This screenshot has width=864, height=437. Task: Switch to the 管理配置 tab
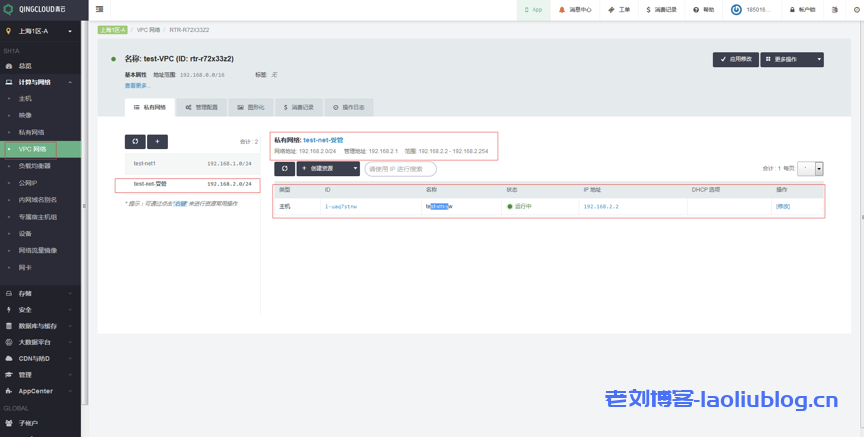click(201, 106)
